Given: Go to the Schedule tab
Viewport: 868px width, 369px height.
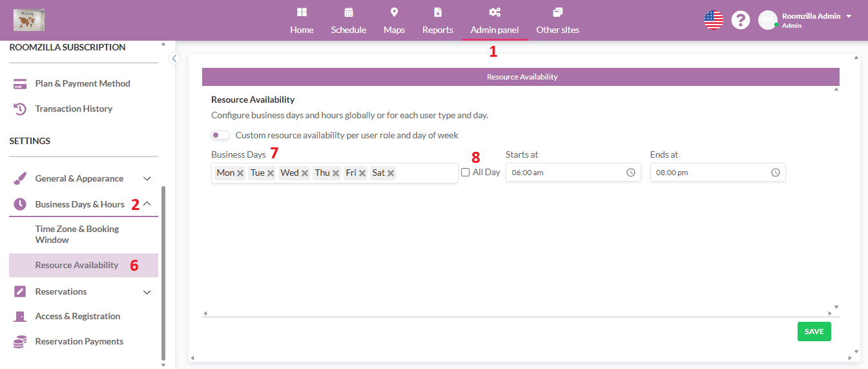Looking at the screenshot, I should [349, 21].
